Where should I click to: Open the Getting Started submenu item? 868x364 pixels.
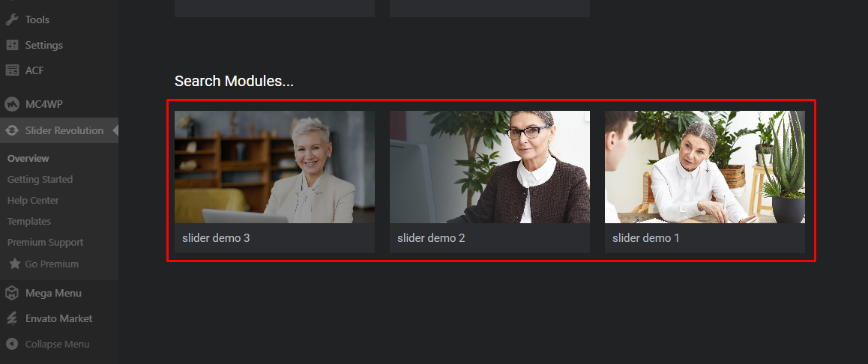click(40, 179)
